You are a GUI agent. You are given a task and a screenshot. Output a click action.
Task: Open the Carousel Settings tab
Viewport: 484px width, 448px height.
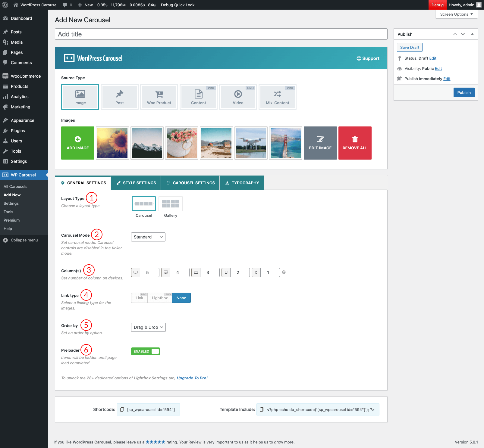click(190, 183)
